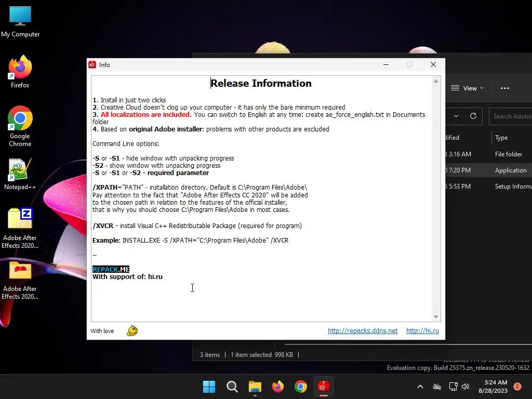Screen dimensions: 532x399
Task: Select the Adobe After Effects zip archive icon
Action: click(20, 228)
